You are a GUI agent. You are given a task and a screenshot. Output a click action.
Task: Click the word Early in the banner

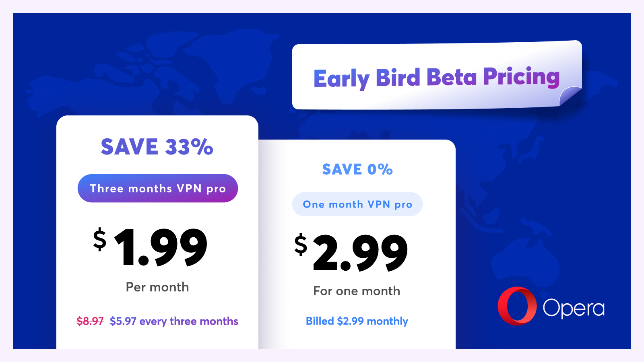pos(341,79)
